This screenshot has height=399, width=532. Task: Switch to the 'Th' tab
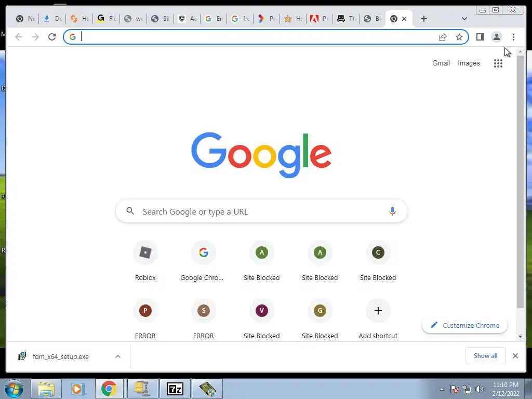(345, 19)
